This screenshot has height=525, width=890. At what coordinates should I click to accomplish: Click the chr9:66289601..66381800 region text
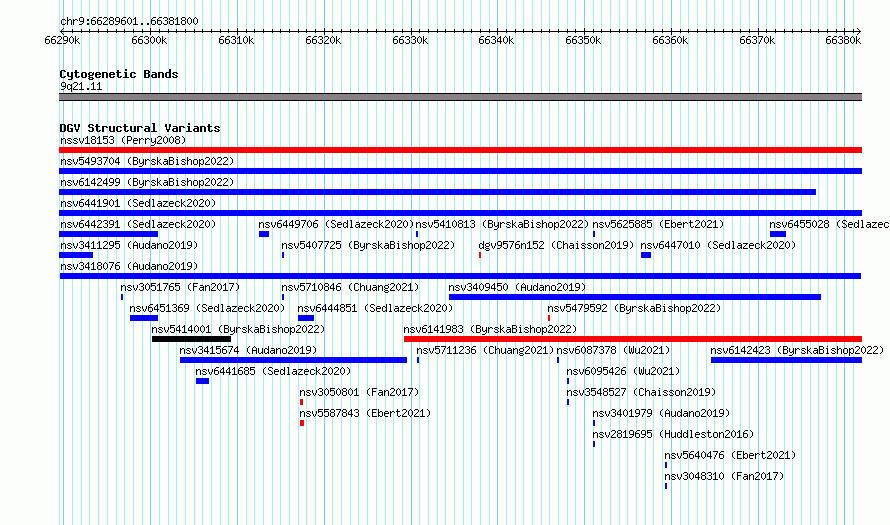[129, 21]
